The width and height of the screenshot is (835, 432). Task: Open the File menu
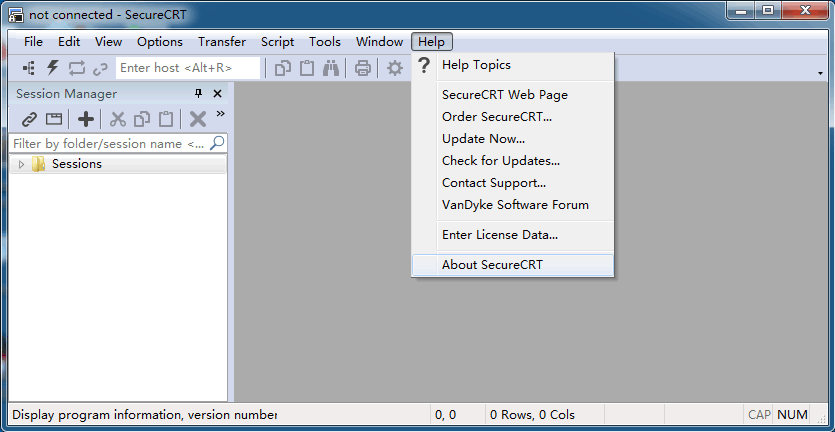coord(33,42)
